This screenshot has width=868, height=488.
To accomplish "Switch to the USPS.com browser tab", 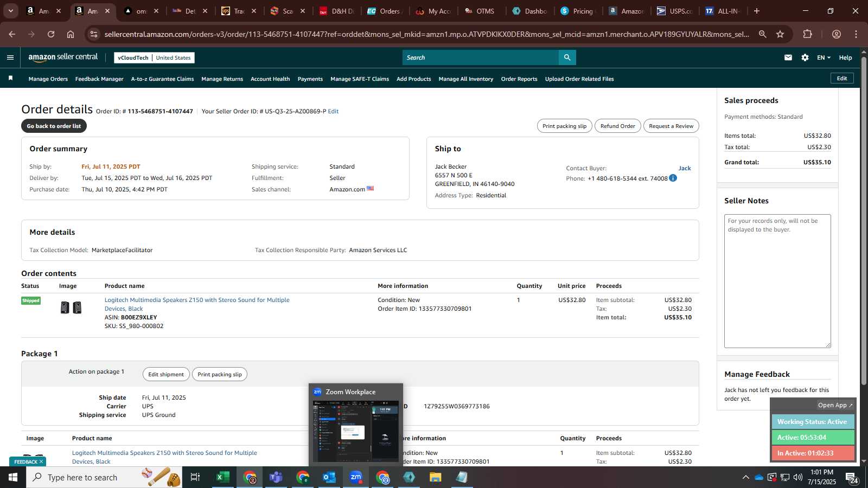I will pos(674,11).
